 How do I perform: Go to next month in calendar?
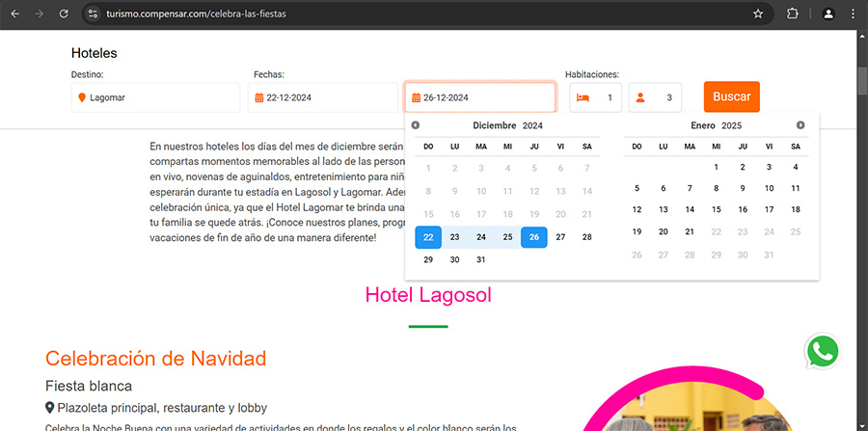[800, 125]
